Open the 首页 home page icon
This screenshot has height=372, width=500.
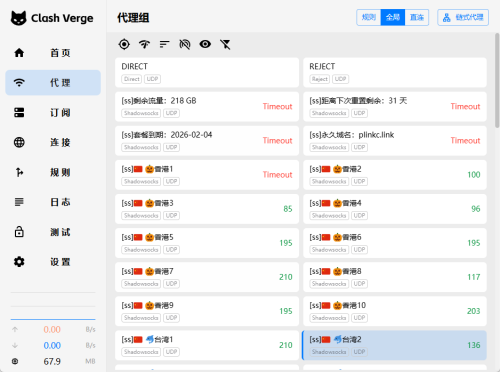19,53
